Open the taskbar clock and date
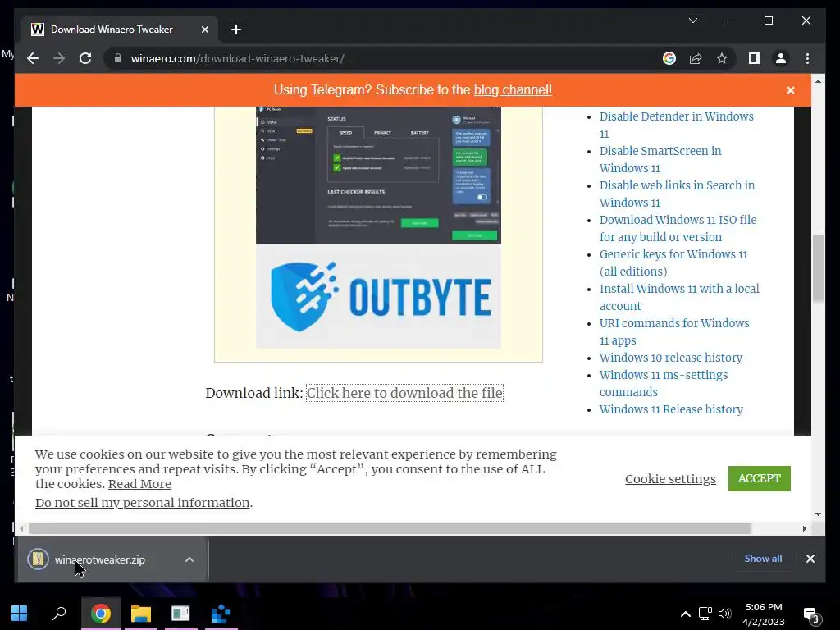This screenshot has height=630, width=840. click(764, 614)
